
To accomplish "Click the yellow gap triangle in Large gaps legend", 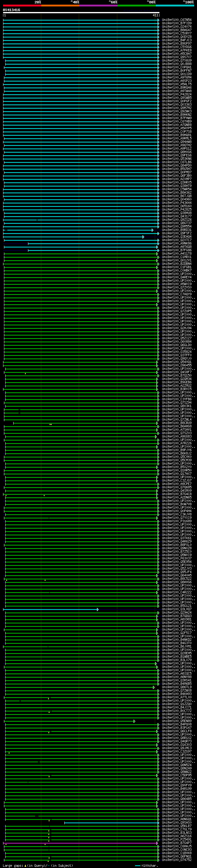I will coord(25,865).
